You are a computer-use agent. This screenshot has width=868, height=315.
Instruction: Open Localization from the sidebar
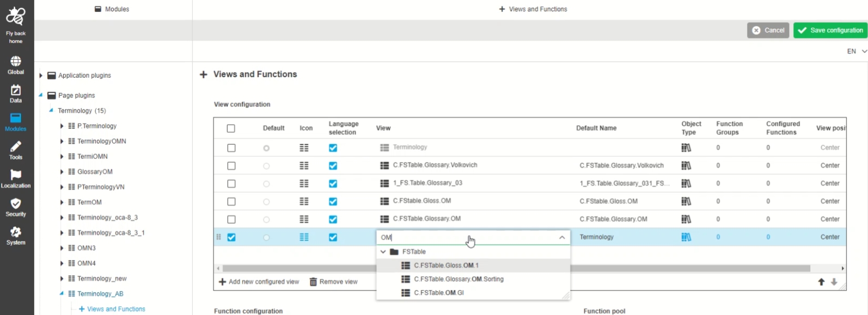click(16, 179)
